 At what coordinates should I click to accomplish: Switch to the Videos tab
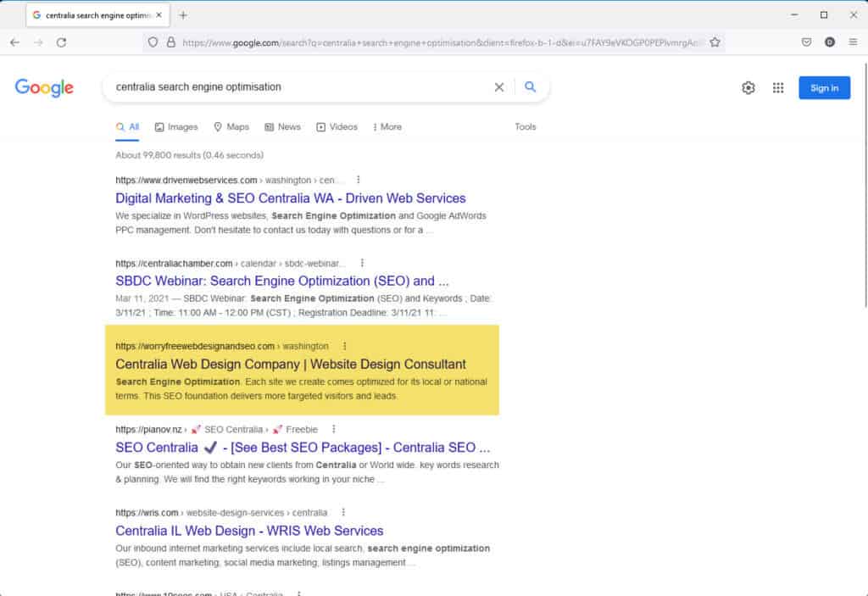[x=337, y=127]
